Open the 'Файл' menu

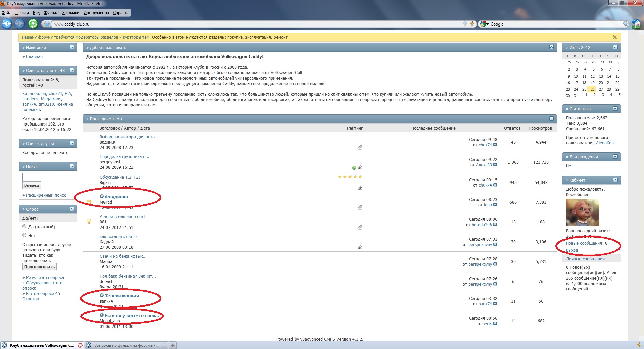point(6,13)
